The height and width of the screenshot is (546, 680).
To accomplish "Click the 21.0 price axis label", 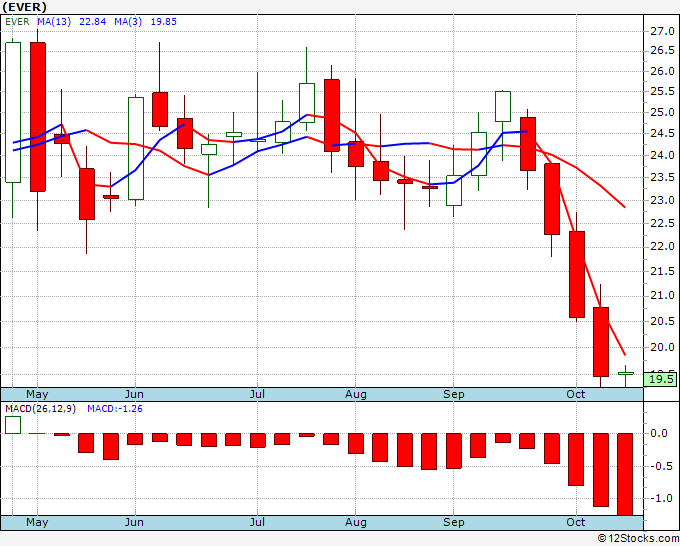I will click(662, 296).
